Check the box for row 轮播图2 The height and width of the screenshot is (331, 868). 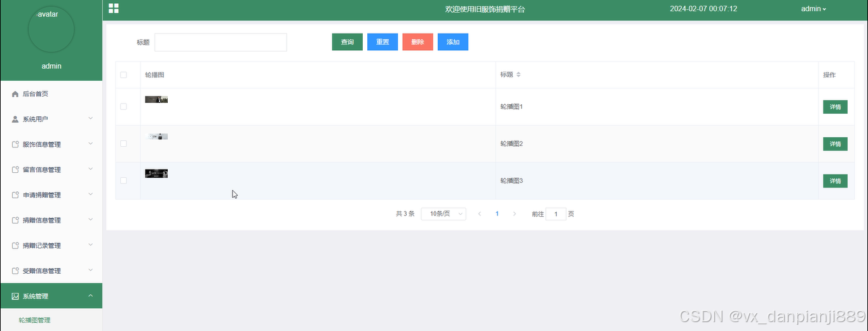[x=124, y=144]
